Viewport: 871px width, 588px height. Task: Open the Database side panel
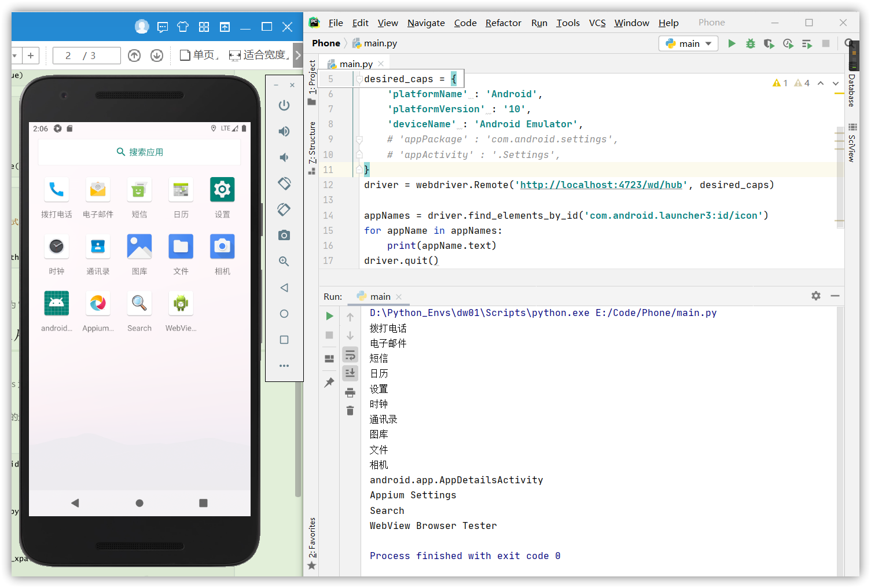[x=852, y=90]
